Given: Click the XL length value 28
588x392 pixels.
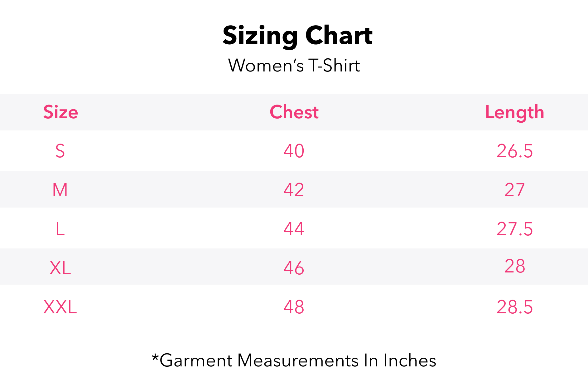Looking at the screenshot, I should pyautogui.click(x=514, y=266).
